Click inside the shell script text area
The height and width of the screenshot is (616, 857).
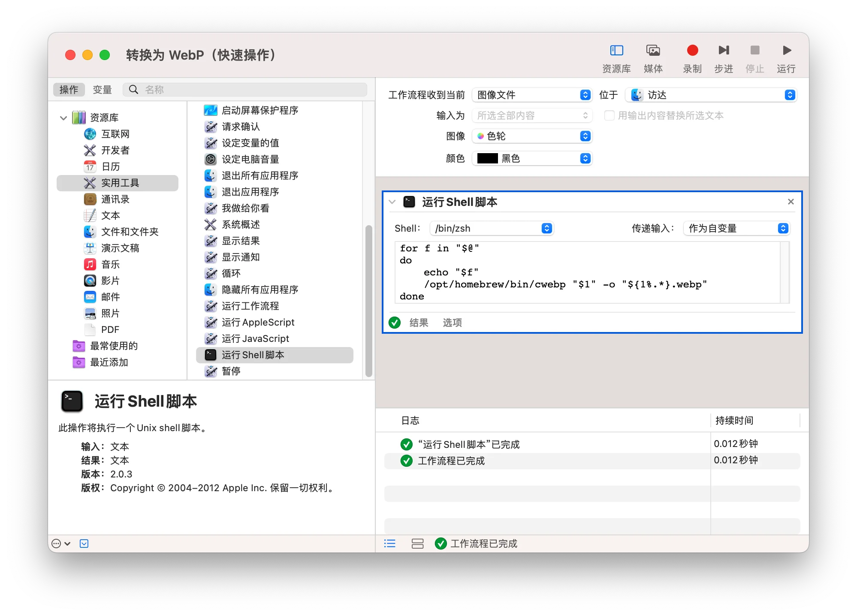587,272
